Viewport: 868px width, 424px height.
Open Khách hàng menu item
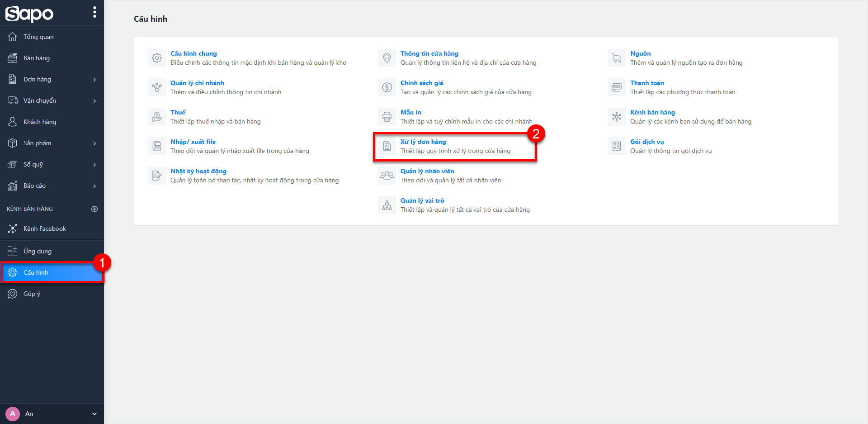[x=40, y=122]
